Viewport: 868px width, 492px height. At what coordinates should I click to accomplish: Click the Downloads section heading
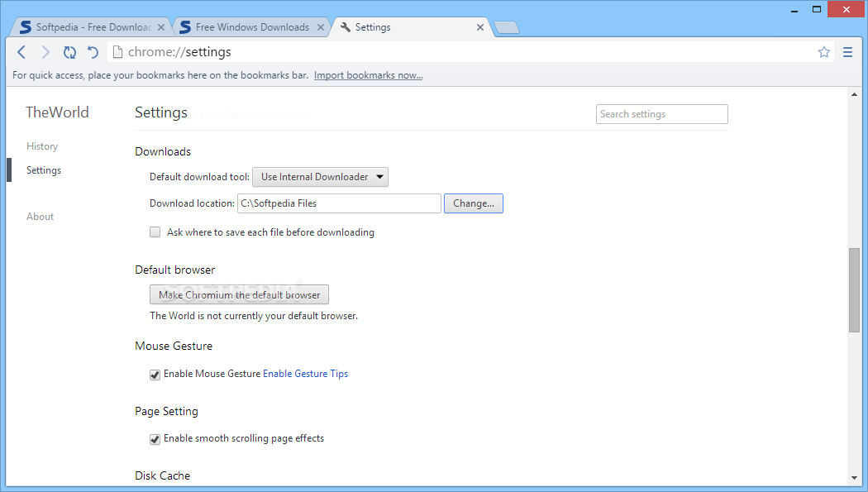click(x=163, y=151)
